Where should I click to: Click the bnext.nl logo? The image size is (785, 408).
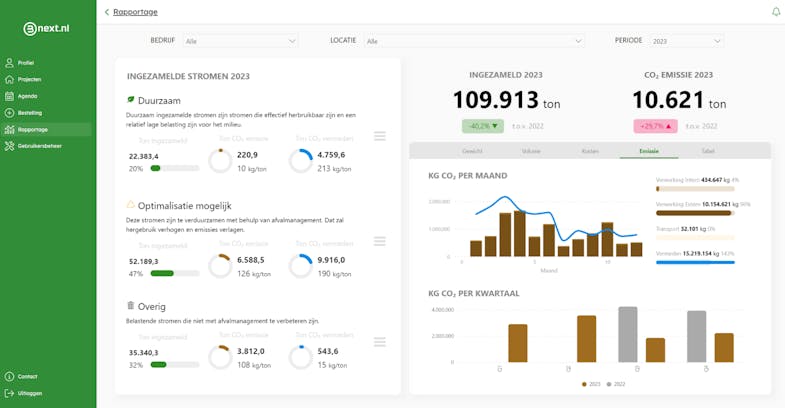pos(46,29)
